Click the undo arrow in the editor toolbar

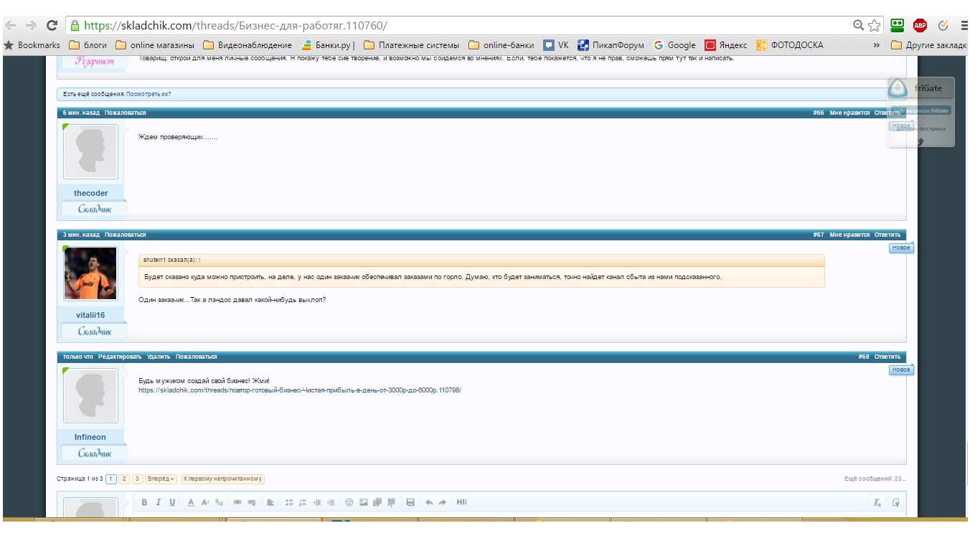click(428, 502)
